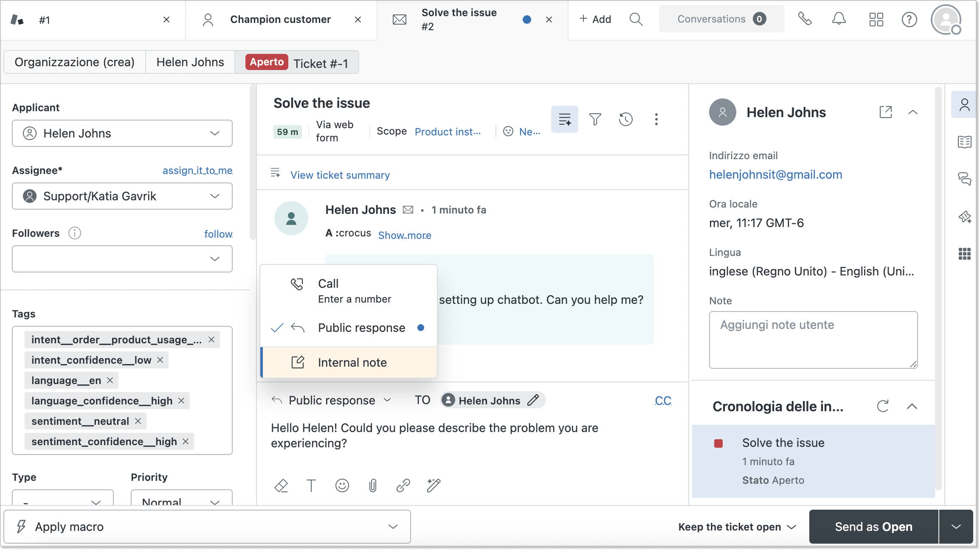The image size is (980, 550).
Task: Clear formatting with the eraser icon
Action: (x=282, y=485)
